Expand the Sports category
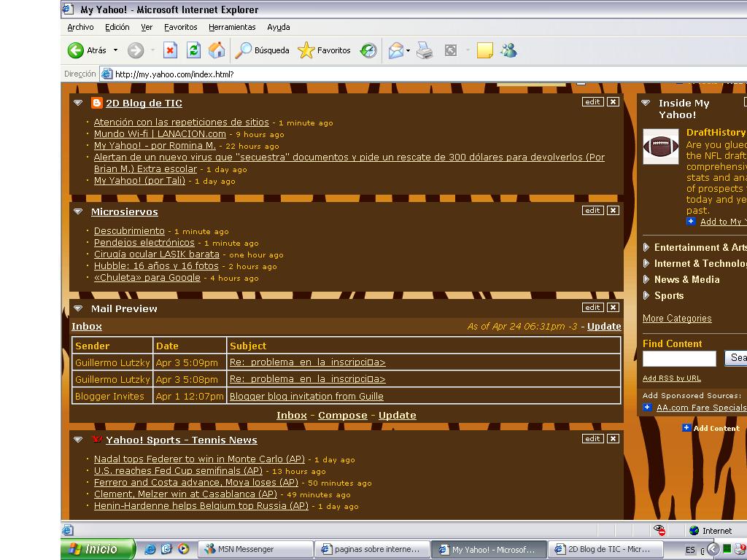This screenshot has height=560, width=747. click(x=646, y=296)
